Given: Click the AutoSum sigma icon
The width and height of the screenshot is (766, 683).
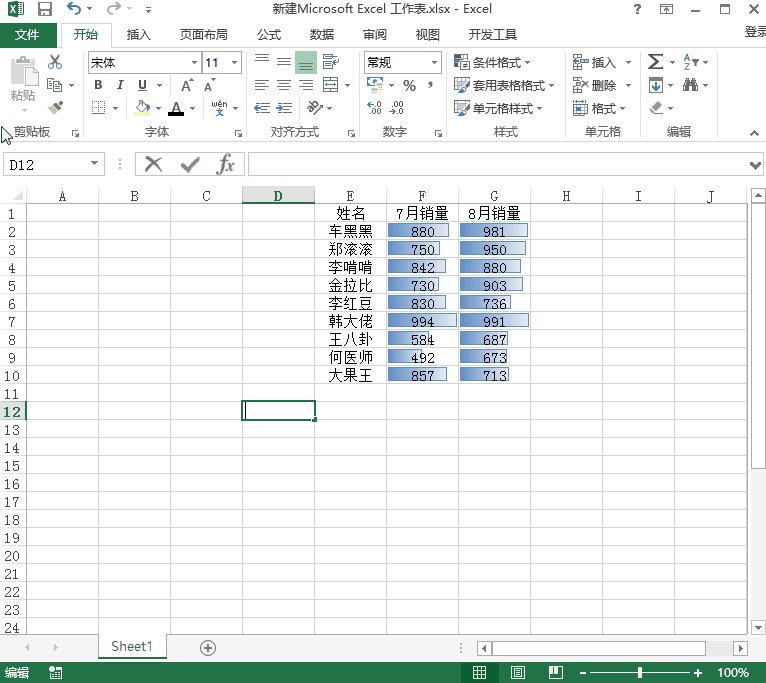Looking at the screenshot, I should tap(656, 62).
